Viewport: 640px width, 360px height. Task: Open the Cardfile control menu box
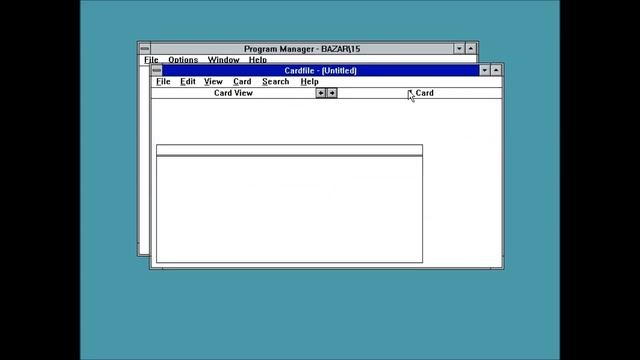(x=157, y=70)
